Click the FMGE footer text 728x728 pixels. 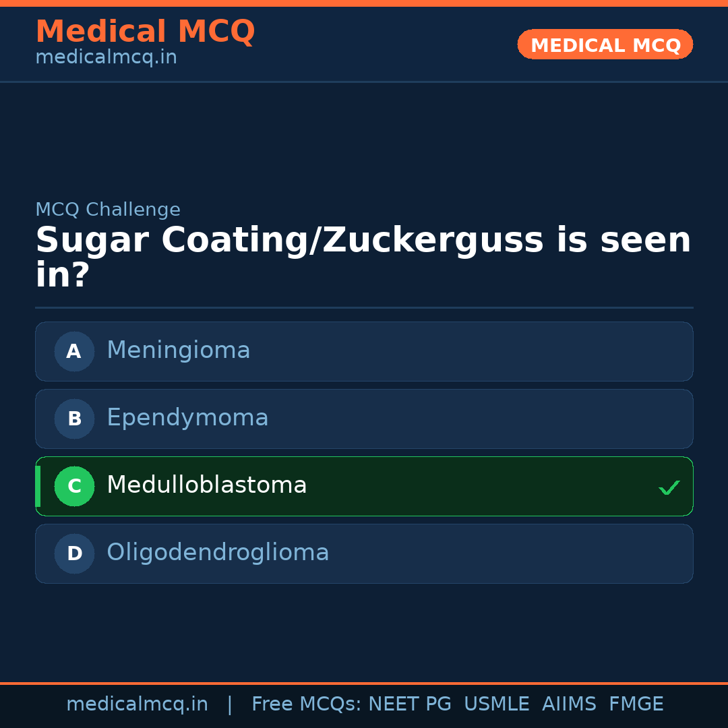[x=636, y=704]
